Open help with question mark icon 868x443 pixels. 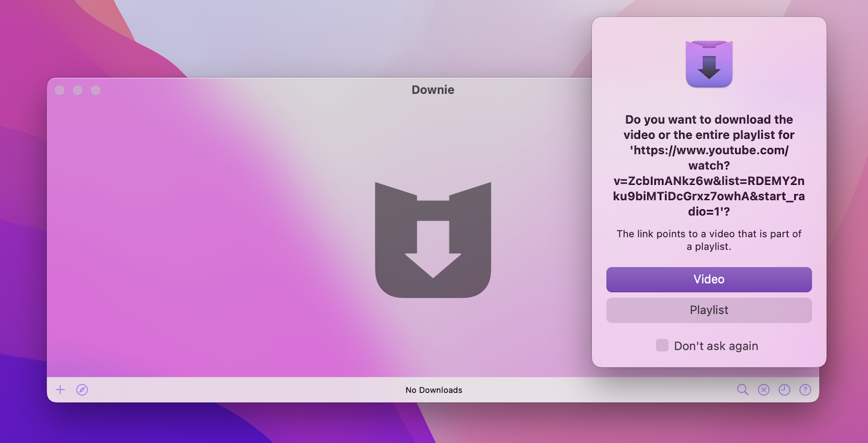coord(805,390)
